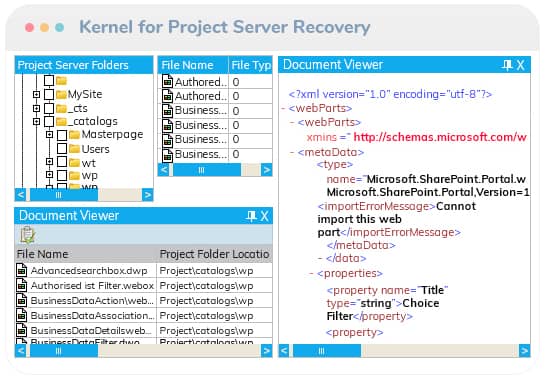
Task: Expand the wp tree node
Action: pos(49,175)
